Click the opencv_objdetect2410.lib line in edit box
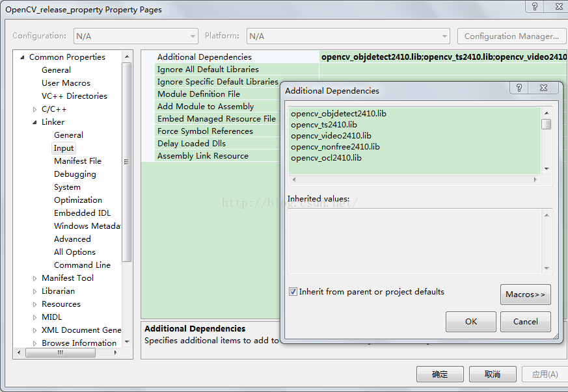The height and width of the screenshot is (392, 568). coord(338,114)
